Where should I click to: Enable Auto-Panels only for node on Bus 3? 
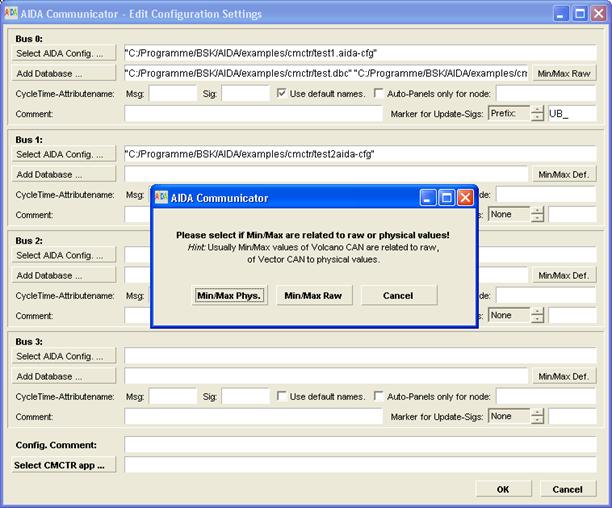tap(379, 396)
